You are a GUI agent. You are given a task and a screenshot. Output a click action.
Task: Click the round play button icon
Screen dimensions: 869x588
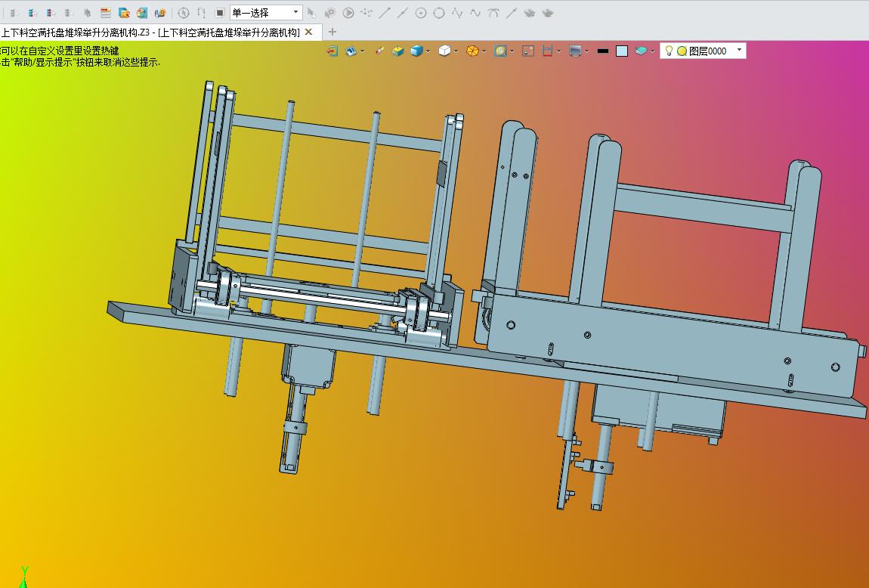348,12
